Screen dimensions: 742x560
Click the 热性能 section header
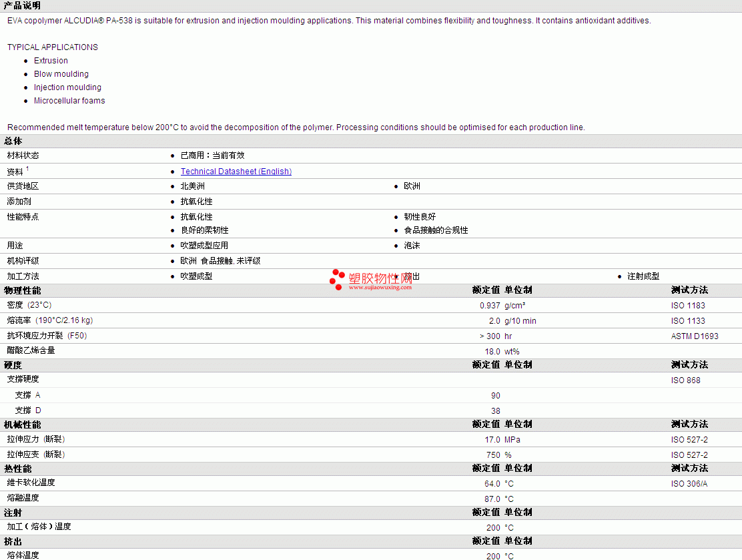coord(17,469)
